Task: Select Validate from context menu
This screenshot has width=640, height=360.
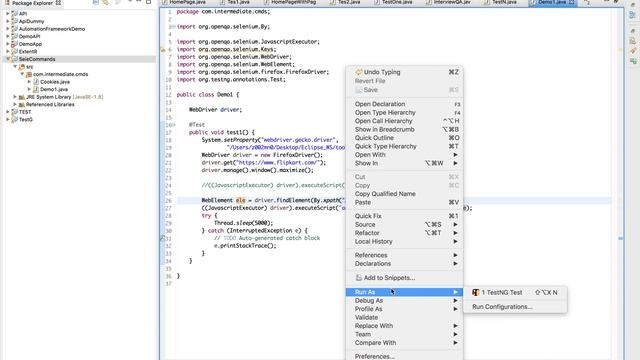Action: [404, 318]
